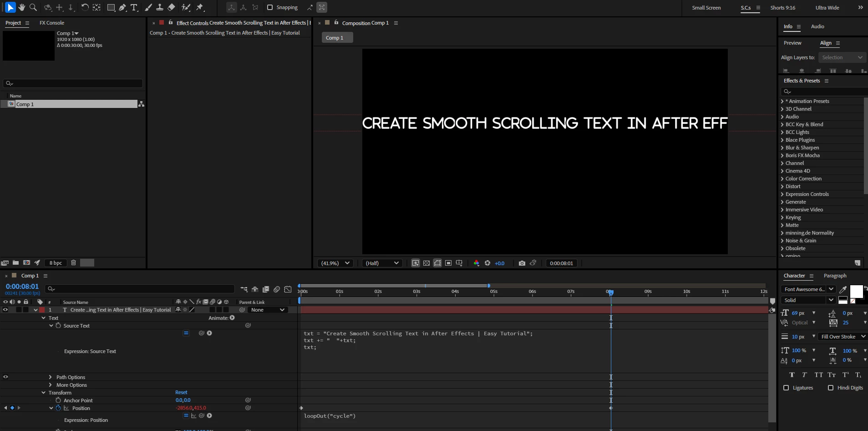The image size is (868, 431).
Task: Open the Align Layers to Selection dropdown
Action: [x=842, y=57]
